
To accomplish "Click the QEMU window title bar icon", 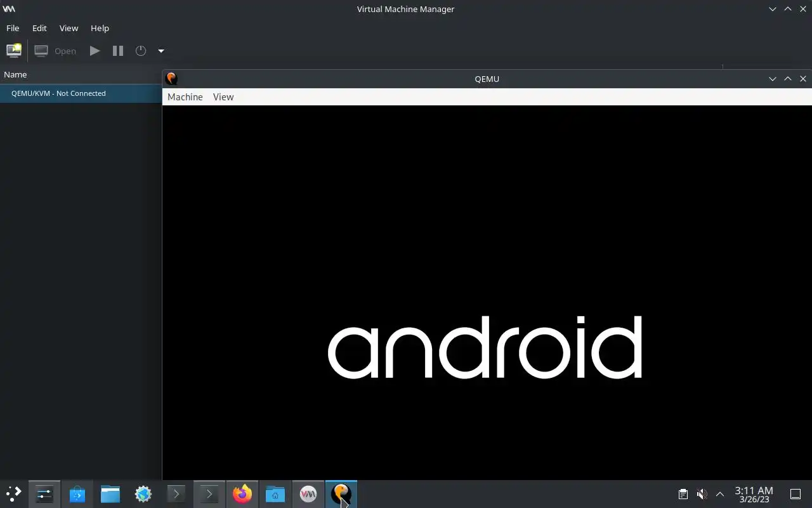I will (171, 79).
